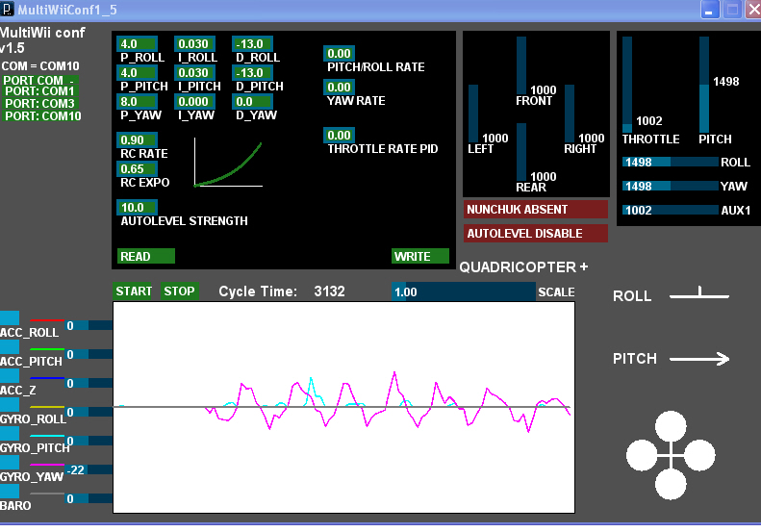Click the P_YAW value field 8.0

137,101
